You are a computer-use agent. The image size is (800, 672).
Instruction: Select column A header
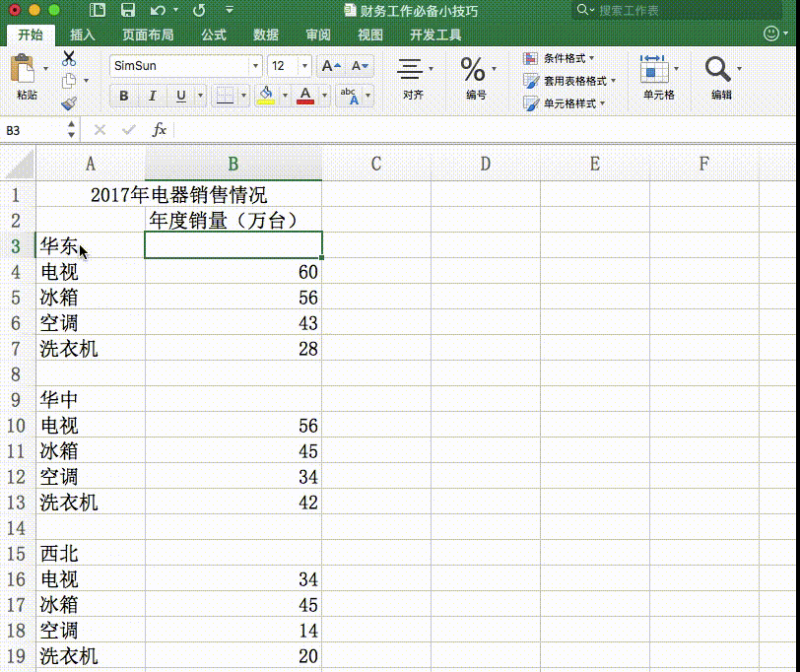[x=91, y=165]
